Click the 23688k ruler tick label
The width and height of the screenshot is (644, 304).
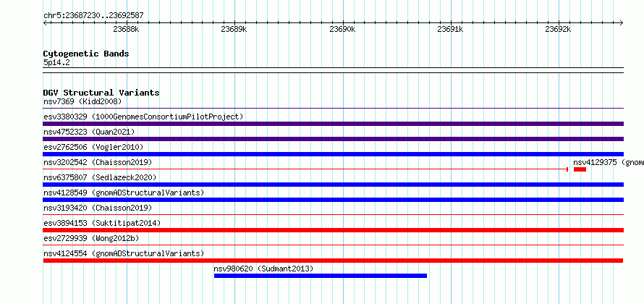127,29
